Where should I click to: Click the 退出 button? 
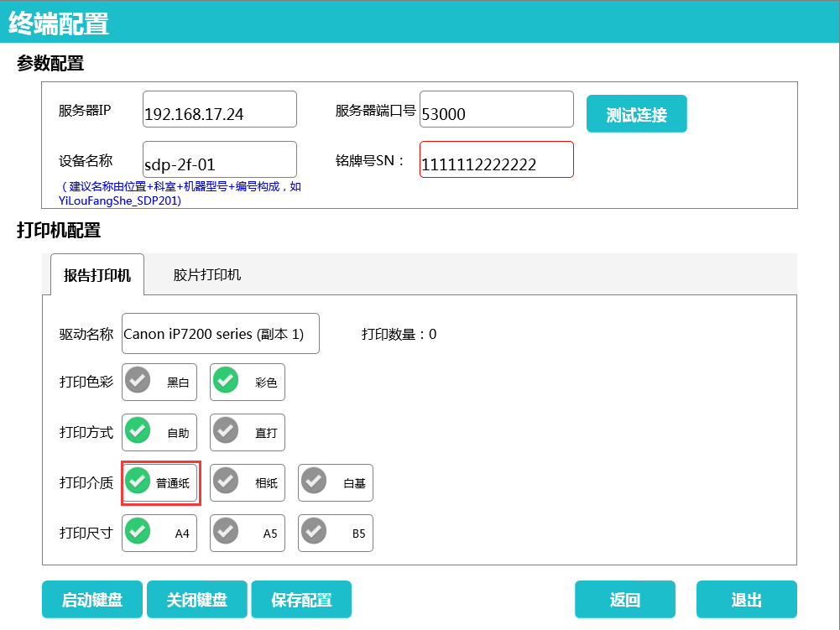[746, 600]
